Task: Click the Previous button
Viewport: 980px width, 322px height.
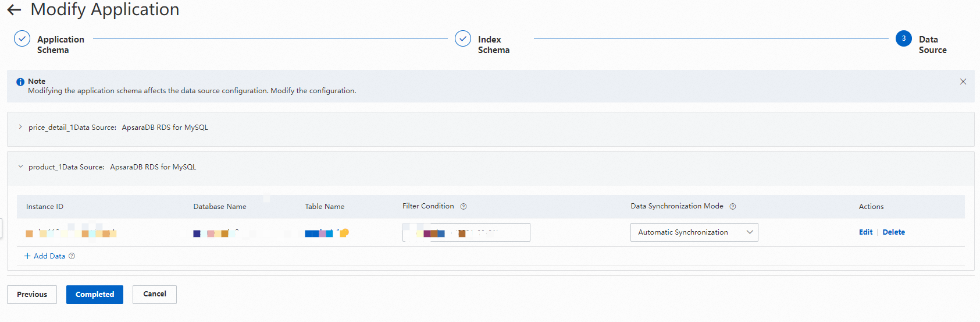Action: click(32, 295)
